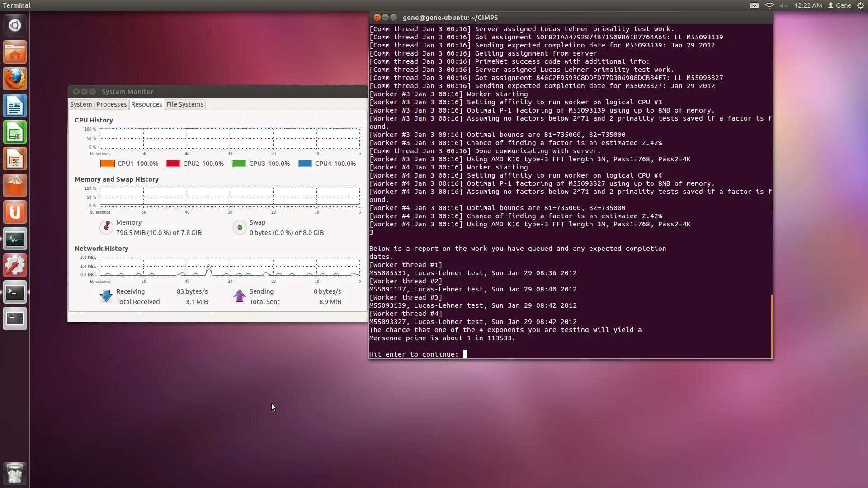Click the Total Received '3.1 MiB' value

[x=197, y=302]
